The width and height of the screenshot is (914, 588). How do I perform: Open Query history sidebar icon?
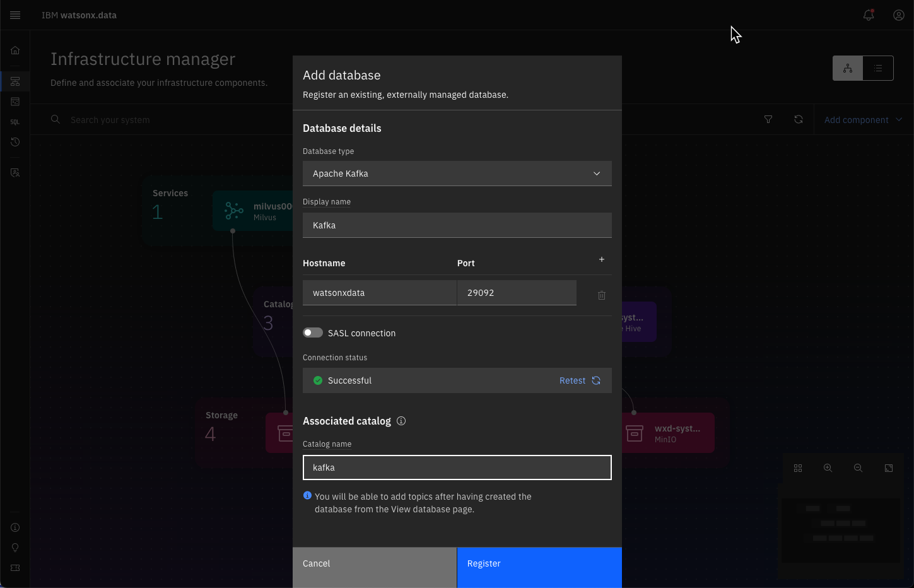click(x=15, y=142)
